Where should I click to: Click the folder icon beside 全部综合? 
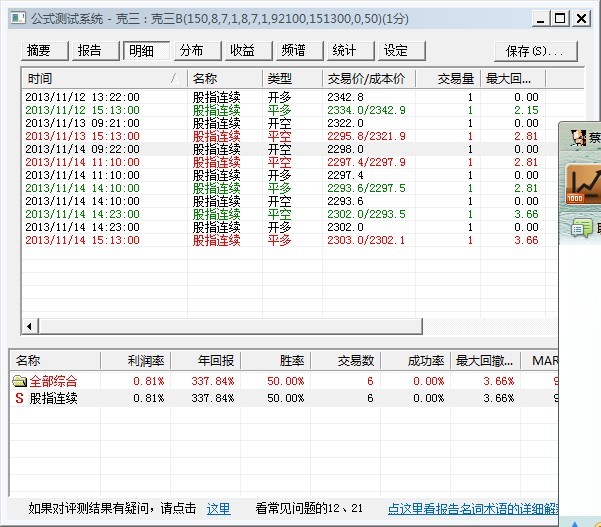[19, 381]
